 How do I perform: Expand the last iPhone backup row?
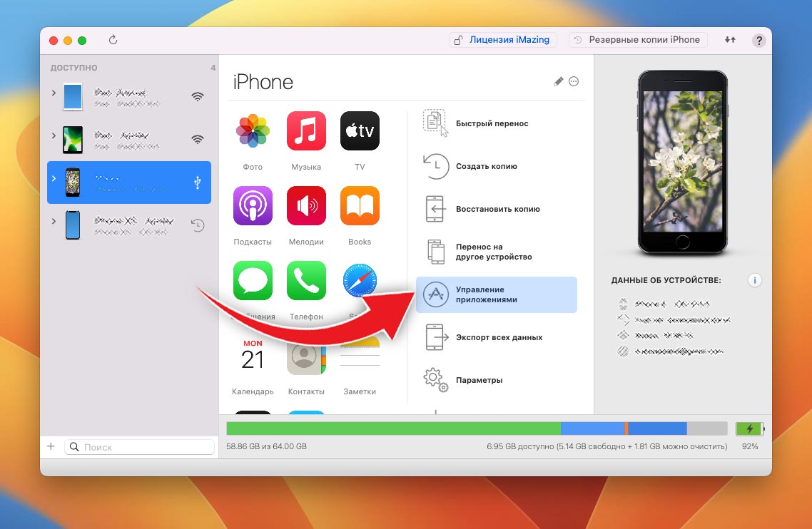(x=54, y=221)
